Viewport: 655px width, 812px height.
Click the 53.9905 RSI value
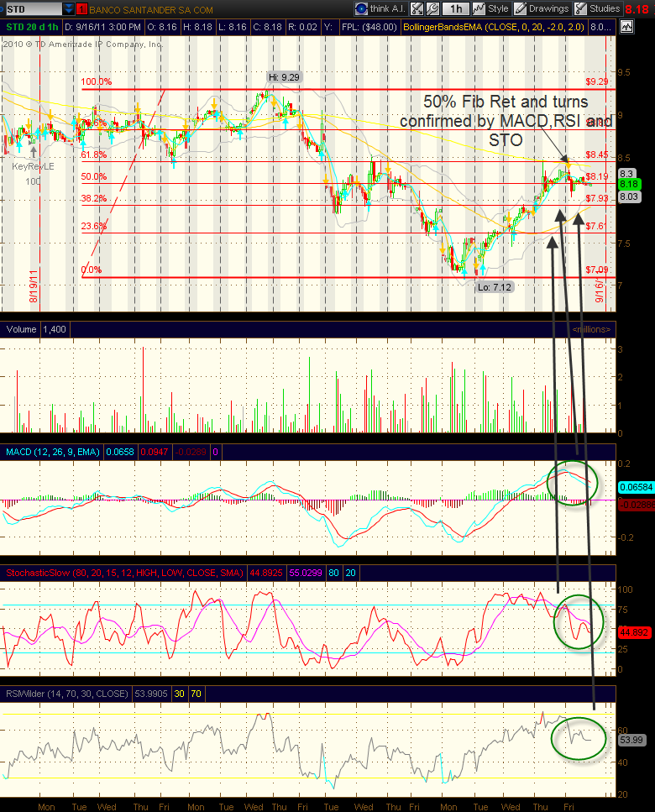pos(150,694)
